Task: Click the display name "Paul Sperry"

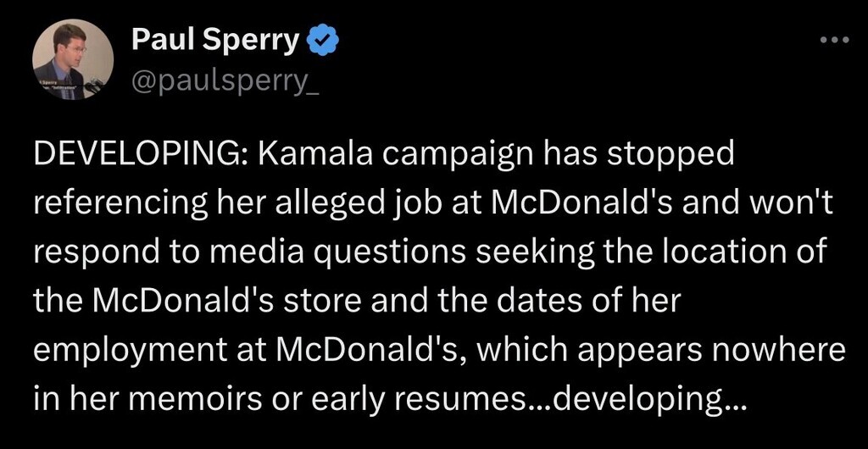Action: pos(216,40)
